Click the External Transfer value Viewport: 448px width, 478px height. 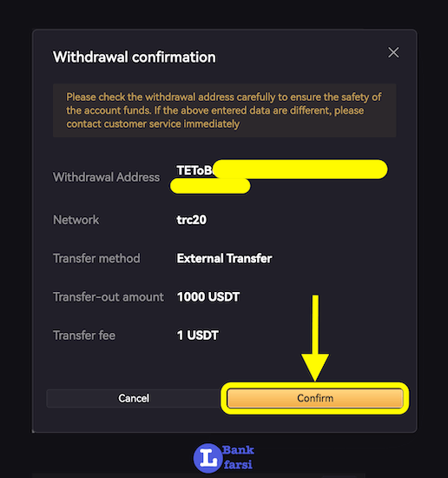[225, 258]
